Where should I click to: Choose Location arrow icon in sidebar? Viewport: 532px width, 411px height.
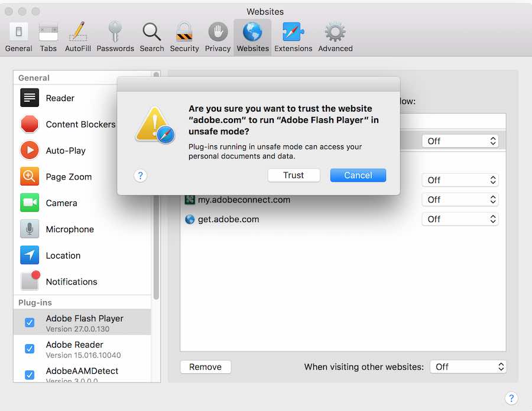pyautogui.click(x=30, y=256)
